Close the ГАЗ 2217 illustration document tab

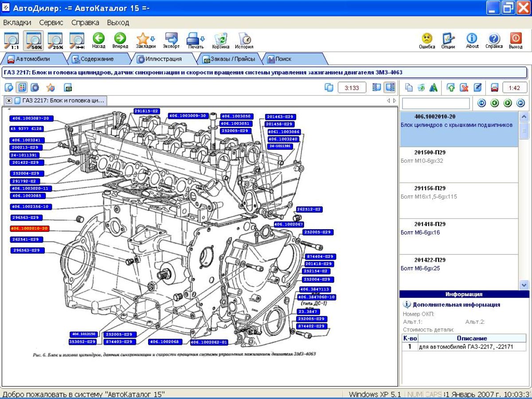pyautogui.click(x=9, y=101)
